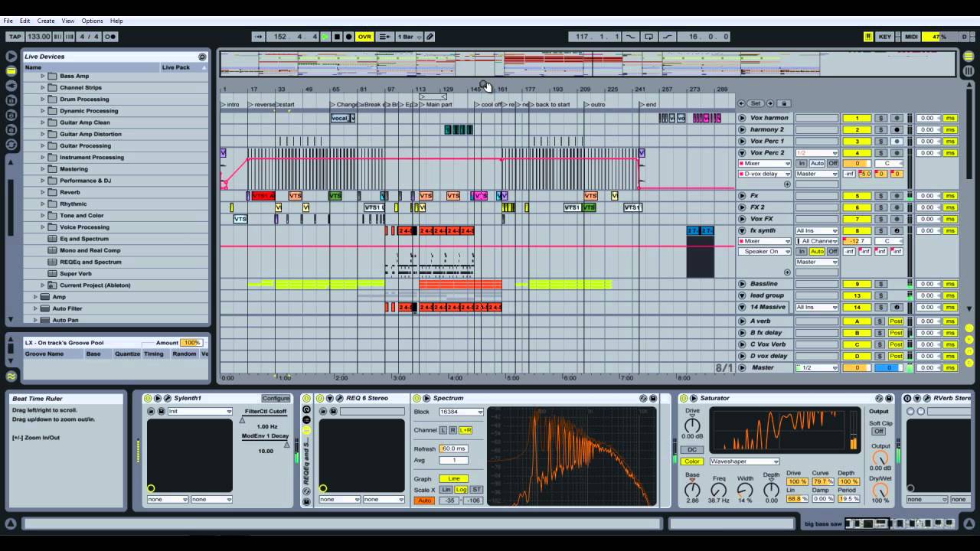Click the browser search magnifier icon

coord(202,57)
